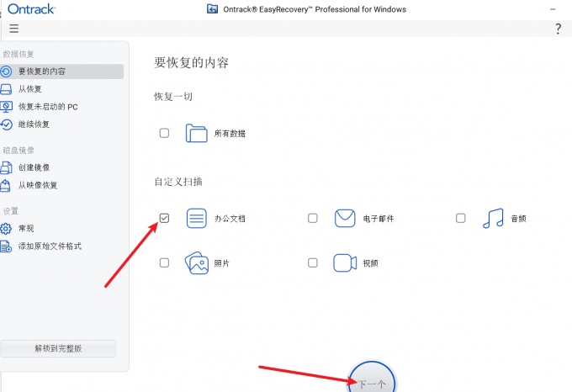Click the 音频 music note icon
572x392 pixels.
tap(493, 219)
